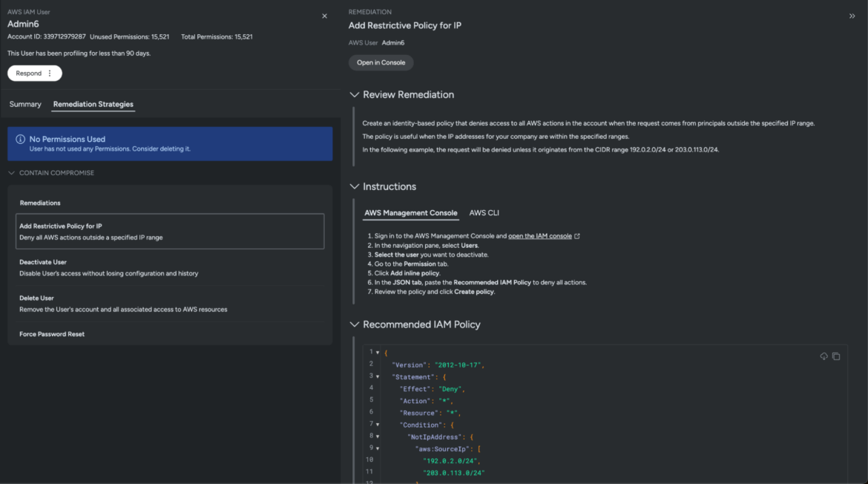
Task: Close the Admin6 user panel
Action: click(x=324, y=16)
